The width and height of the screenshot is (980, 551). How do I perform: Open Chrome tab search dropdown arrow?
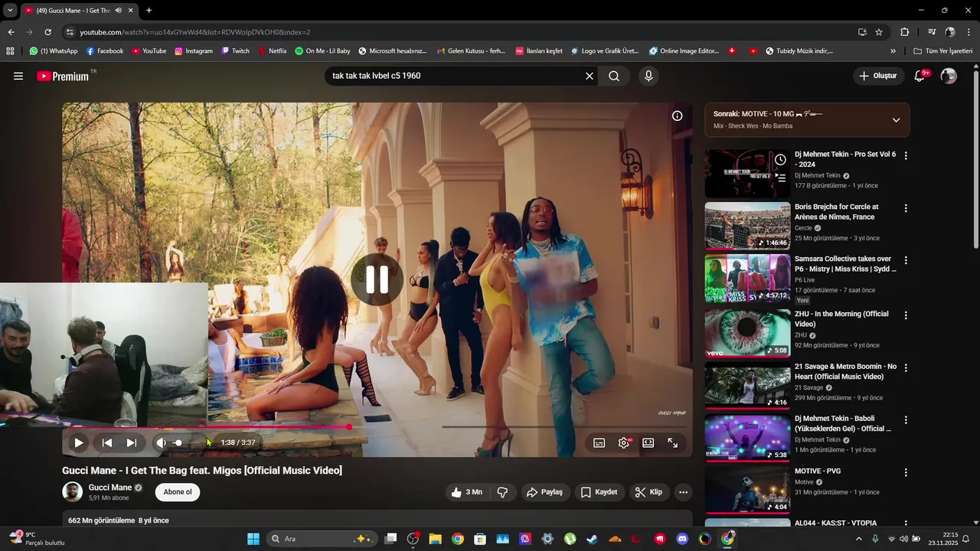pyautogui.click(x=10, y=11)
